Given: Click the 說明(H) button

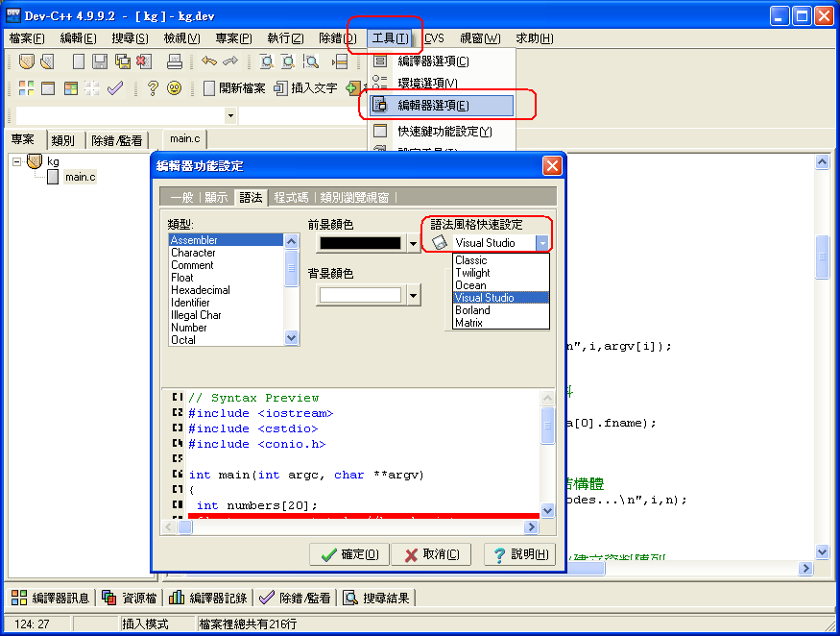Looking at the screenshot, I should tap(519, 554).
